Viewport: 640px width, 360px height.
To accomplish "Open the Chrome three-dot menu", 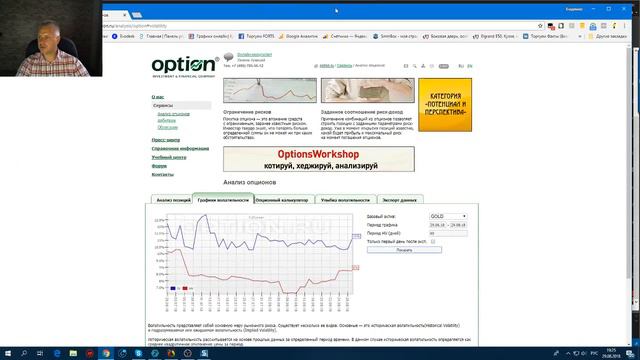I will coord(624,26).
